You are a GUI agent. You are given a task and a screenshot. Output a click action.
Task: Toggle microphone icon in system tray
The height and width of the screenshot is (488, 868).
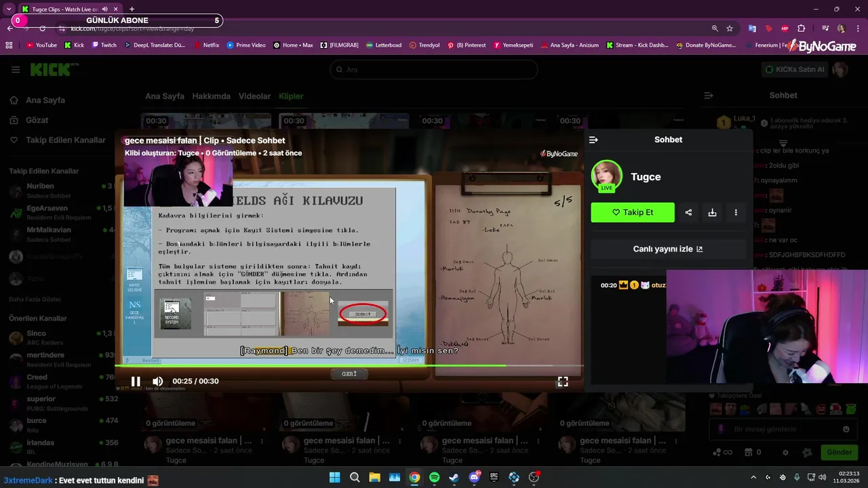click(797, 477)
